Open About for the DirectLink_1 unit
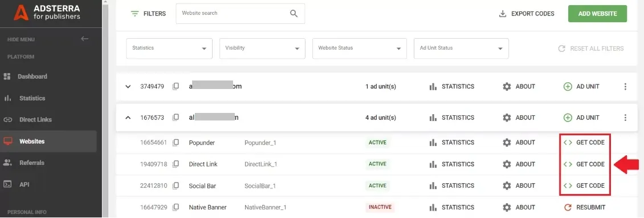 coord(519,164)
